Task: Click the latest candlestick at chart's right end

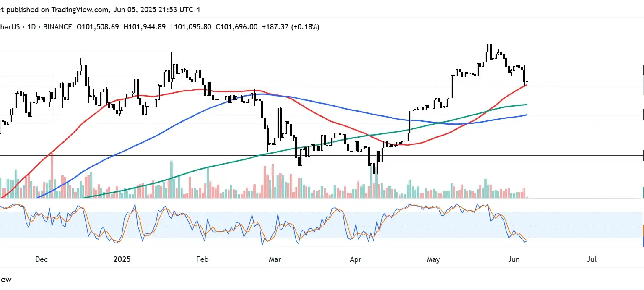Action: (527, 81)
